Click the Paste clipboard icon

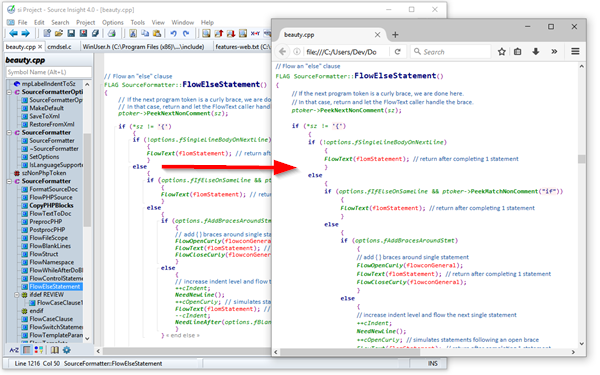[x=157, y=34]
